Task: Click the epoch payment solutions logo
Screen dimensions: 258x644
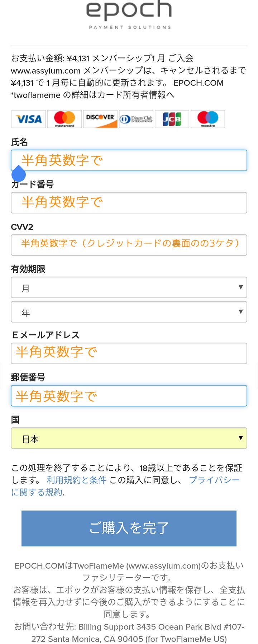Action: click(x=129, y=14)
